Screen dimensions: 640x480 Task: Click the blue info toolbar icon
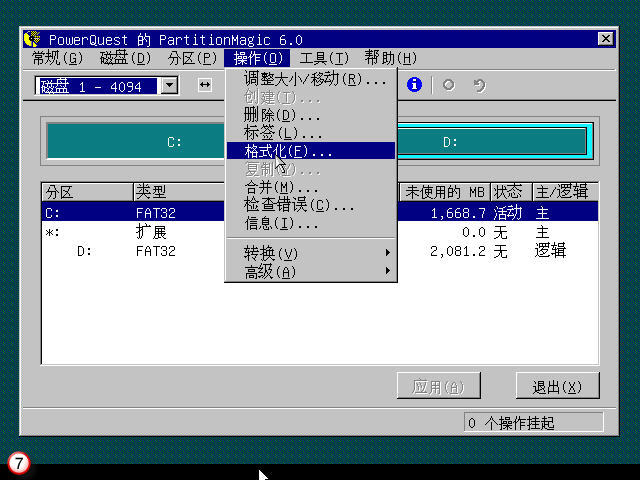pos(414,84)
